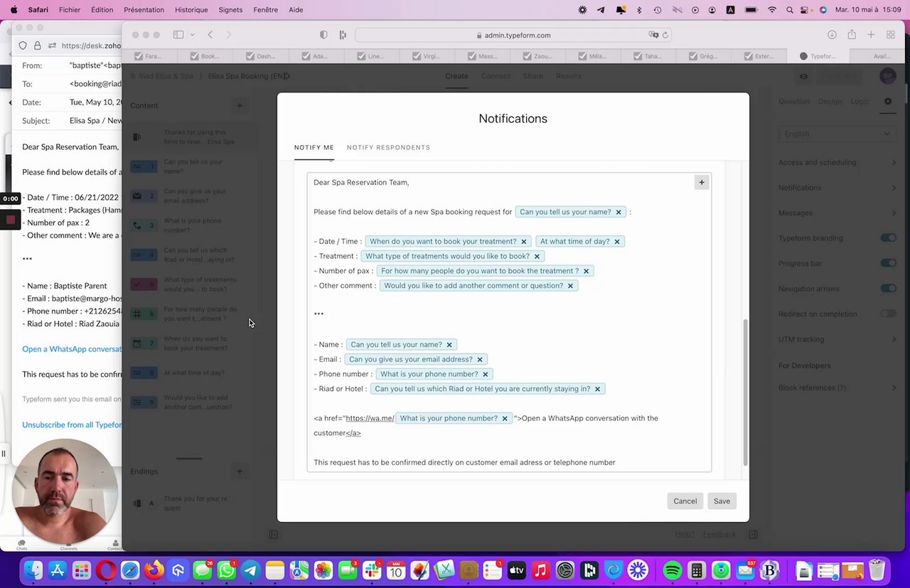The image size is (910, 588).
Task: Remove the phone number variable inside the wa.me link
Action: coord(505,419)
